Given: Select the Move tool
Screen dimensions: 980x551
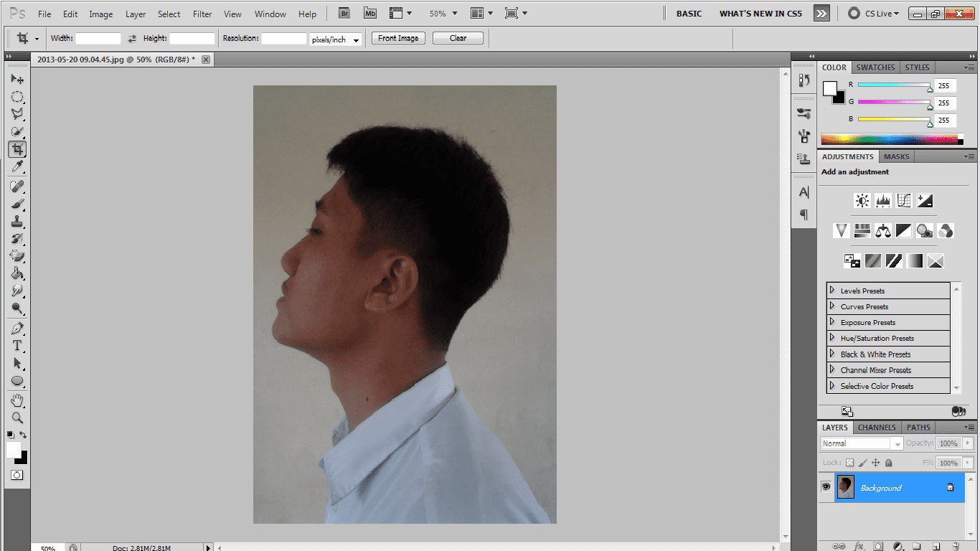Looking at the screenshot, I should click(x=17, y=80).
